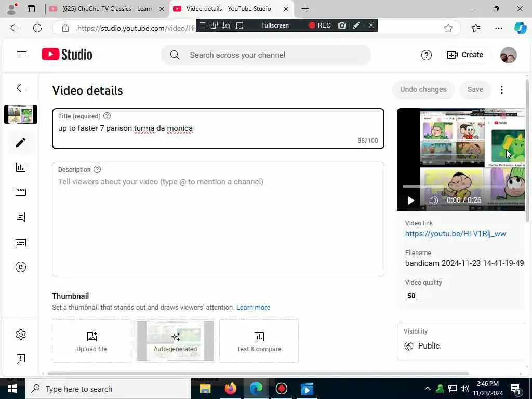Open the Visibility Public selector
This screenshot has width=532, height=399.
(x=461, y=342)
